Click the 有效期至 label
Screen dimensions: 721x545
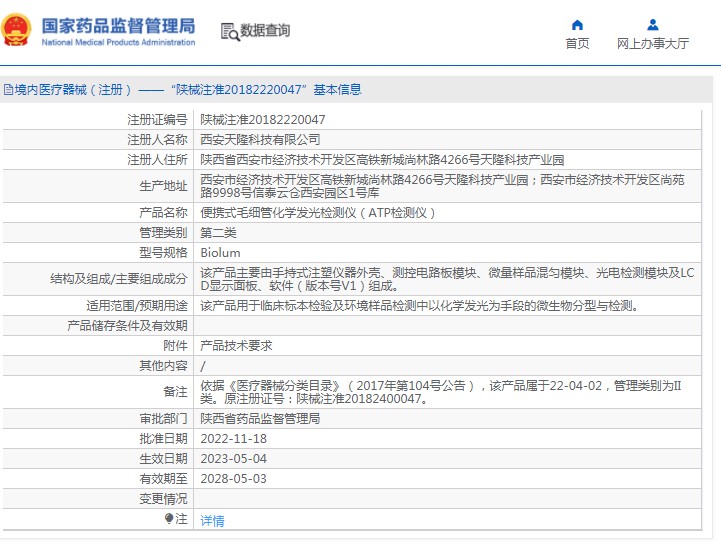click(163, 479)
